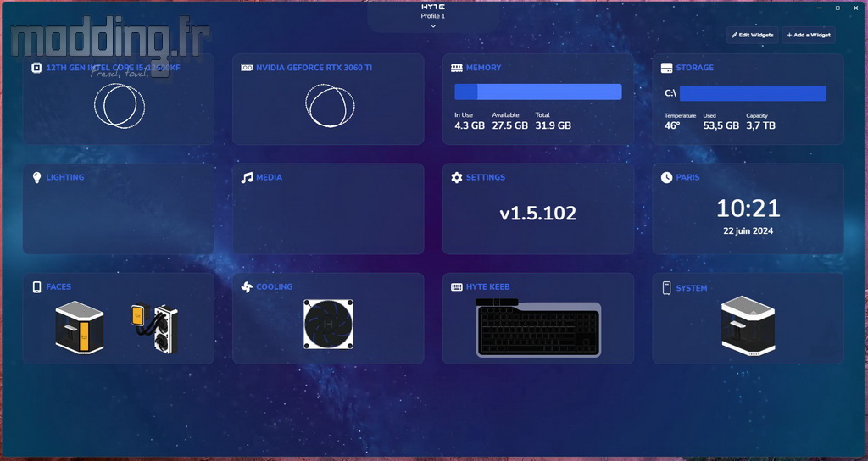This screenshot has width=868, height=461.
Task: Click the 4.3 GB In Use value
Action: point(470,125)
